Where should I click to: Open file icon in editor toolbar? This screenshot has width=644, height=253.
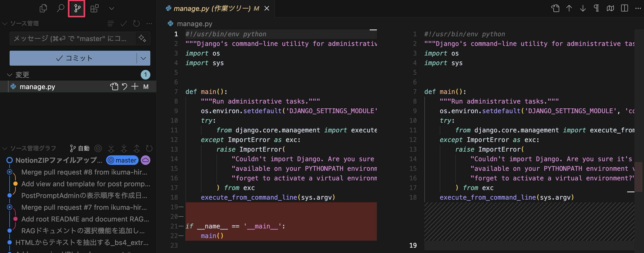[x=555, y=8]
